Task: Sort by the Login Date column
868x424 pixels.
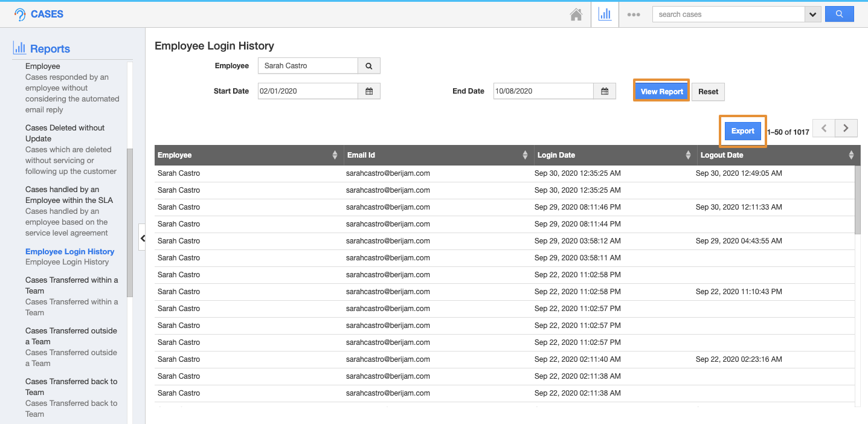Action: (688, 155)
